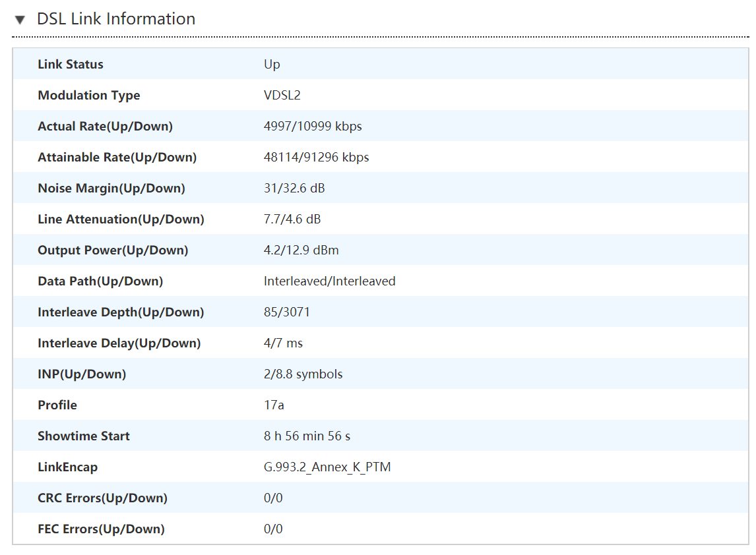The width and height of the screenshot is (756, 555).
Task: Select the Showtime Start label
Action: coord(84,436)
